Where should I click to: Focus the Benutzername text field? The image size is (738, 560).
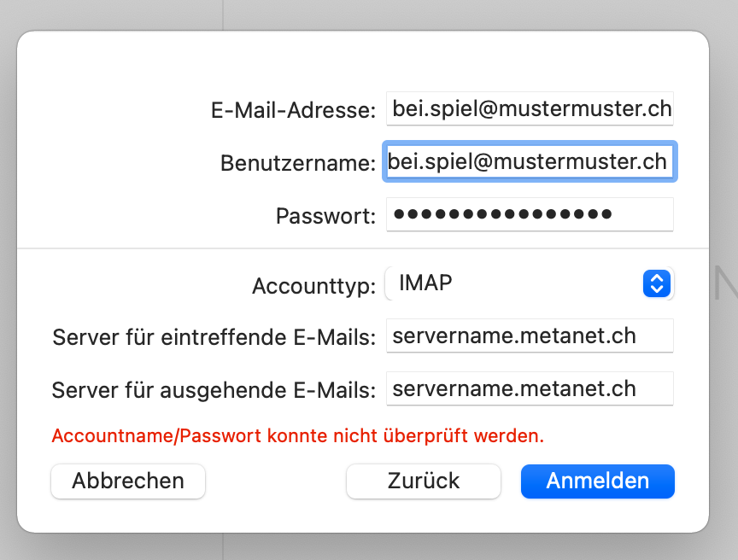[530, 162]
